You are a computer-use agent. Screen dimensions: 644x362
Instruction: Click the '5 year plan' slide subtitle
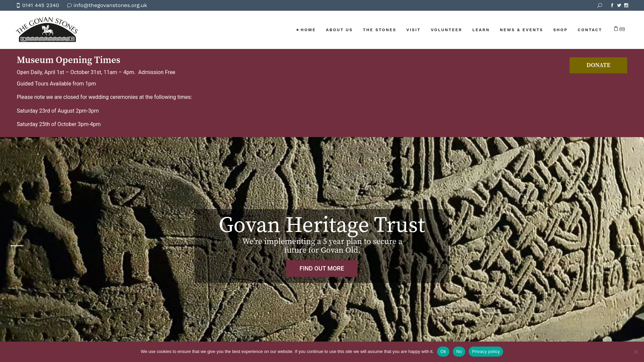coord(322,246)
